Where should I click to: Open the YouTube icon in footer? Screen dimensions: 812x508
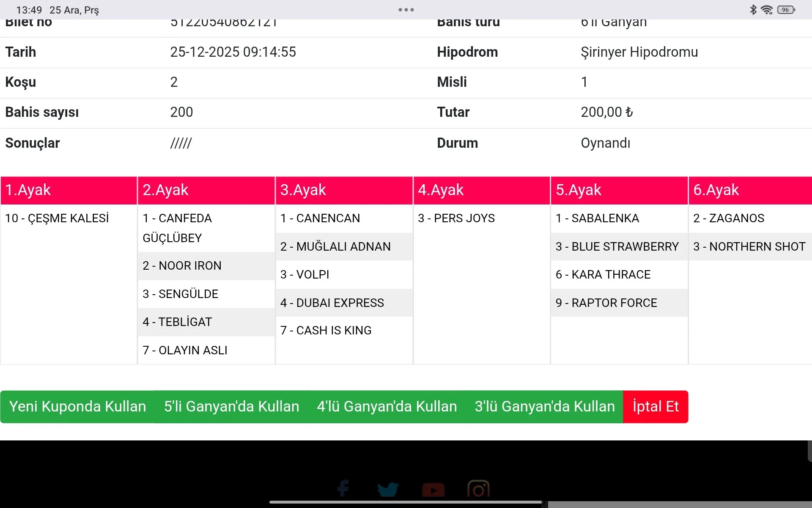(433, 490)
